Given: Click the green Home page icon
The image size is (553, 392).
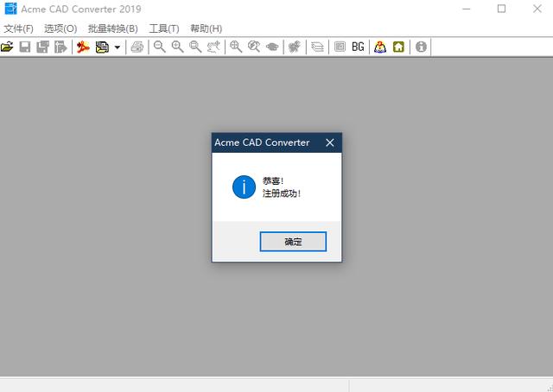Looking at the screenshot, I should pyautogui.click(x=398, y=47).
